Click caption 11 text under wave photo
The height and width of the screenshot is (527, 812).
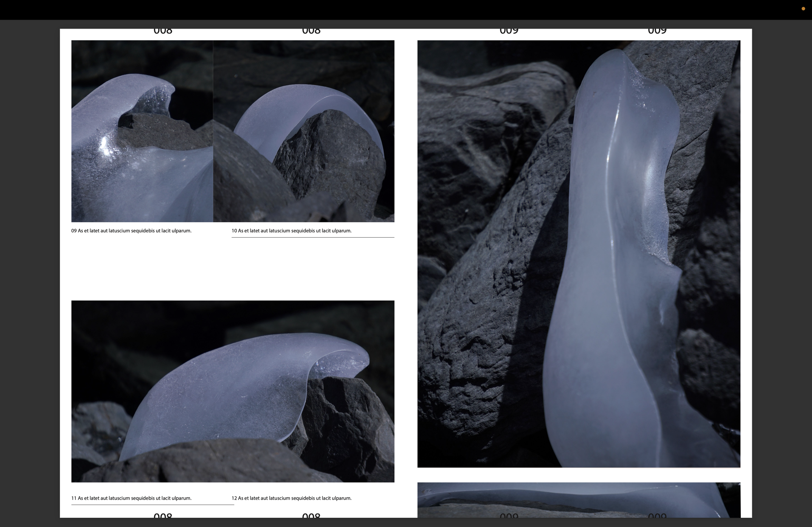(131, 498)
